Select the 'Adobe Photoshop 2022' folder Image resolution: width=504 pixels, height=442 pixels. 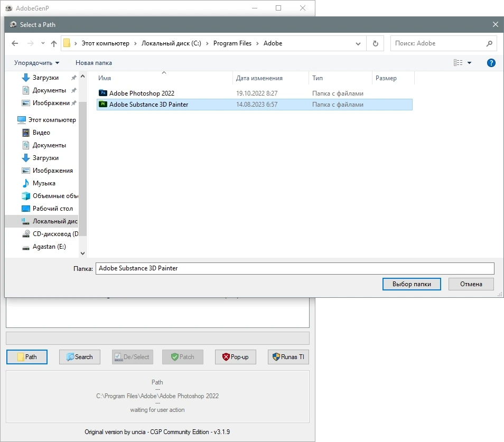[142, 93]
